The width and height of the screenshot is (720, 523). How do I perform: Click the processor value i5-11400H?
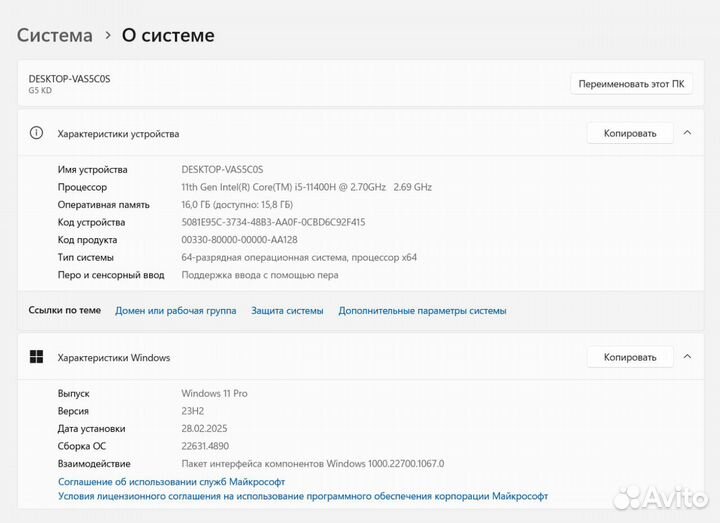click(306, 187)
